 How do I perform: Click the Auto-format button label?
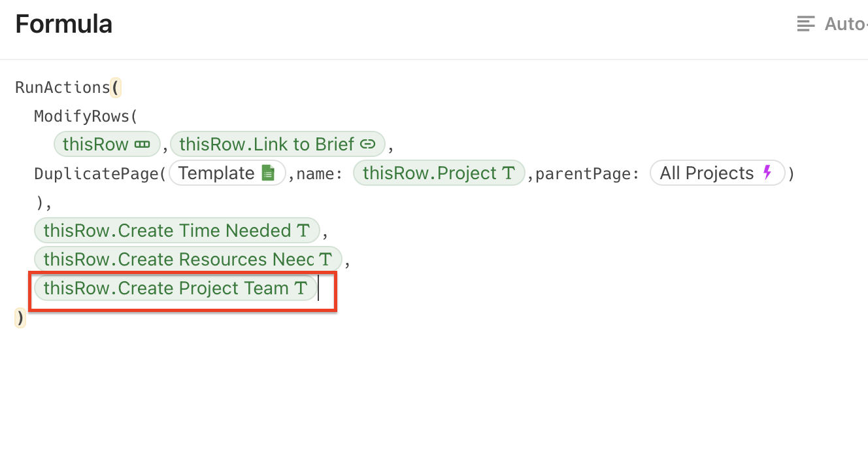(x=845, y=24)
